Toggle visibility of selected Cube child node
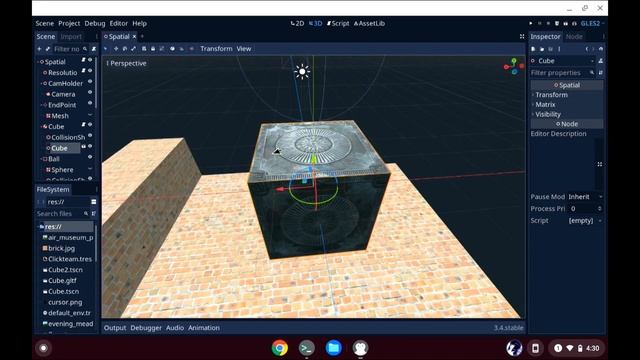 click(90, 146)
